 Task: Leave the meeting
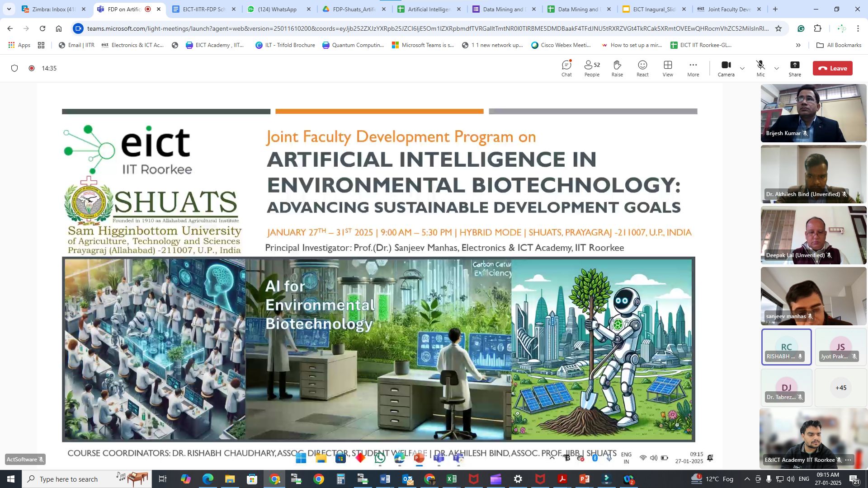pyautogui.click(x=832, y=68)
